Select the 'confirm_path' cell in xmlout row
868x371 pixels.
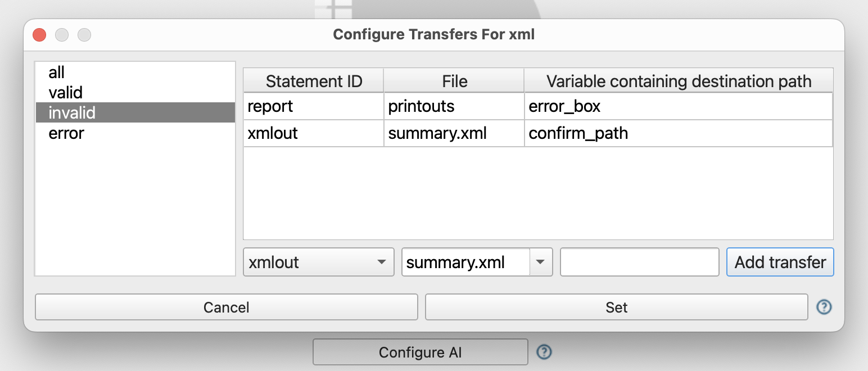(x=679, y=133)
